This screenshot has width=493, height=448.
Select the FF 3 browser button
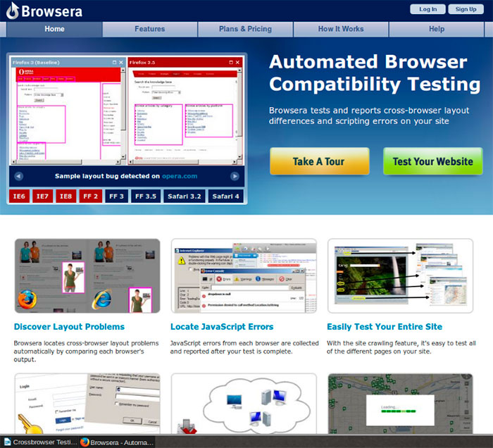pyautogui.click(x=116, y=197)
